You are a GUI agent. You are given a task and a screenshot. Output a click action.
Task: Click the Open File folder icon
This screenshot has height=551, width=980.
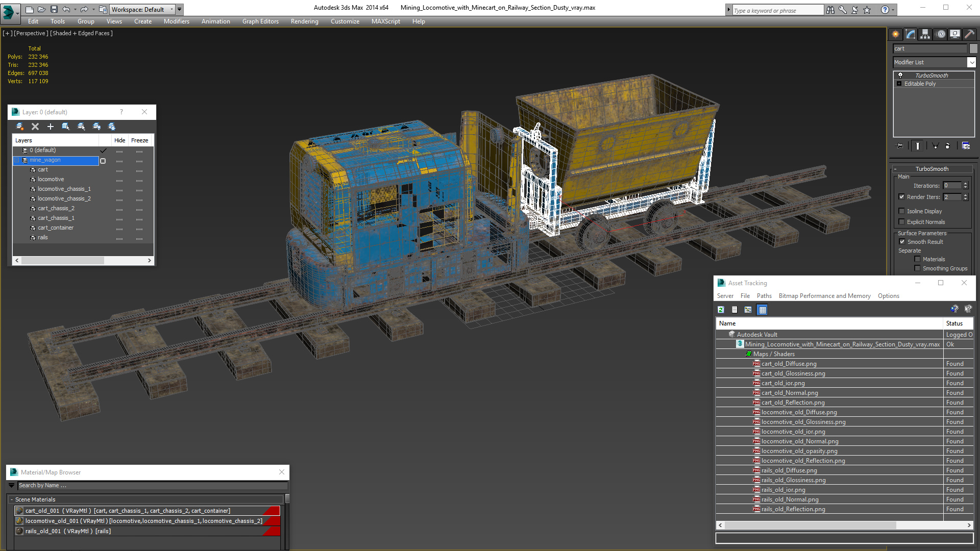click(41, 9)
